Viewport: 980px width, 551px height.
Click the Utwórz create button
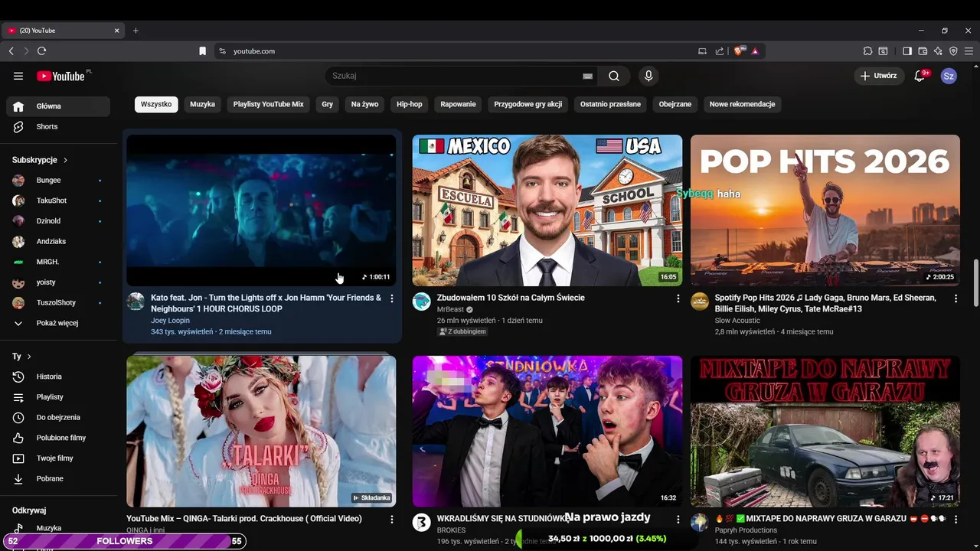pos(879,76)
